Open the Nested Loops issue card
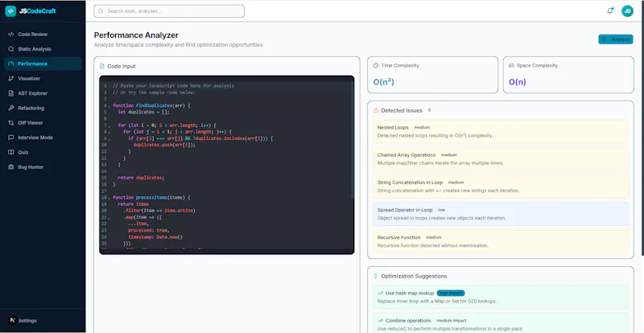644x333 pixels. (500, 131)
